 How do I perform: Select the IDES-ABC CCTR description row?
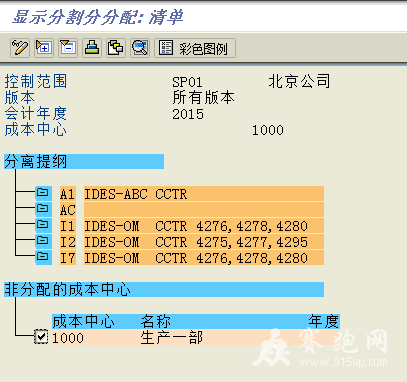204,194
